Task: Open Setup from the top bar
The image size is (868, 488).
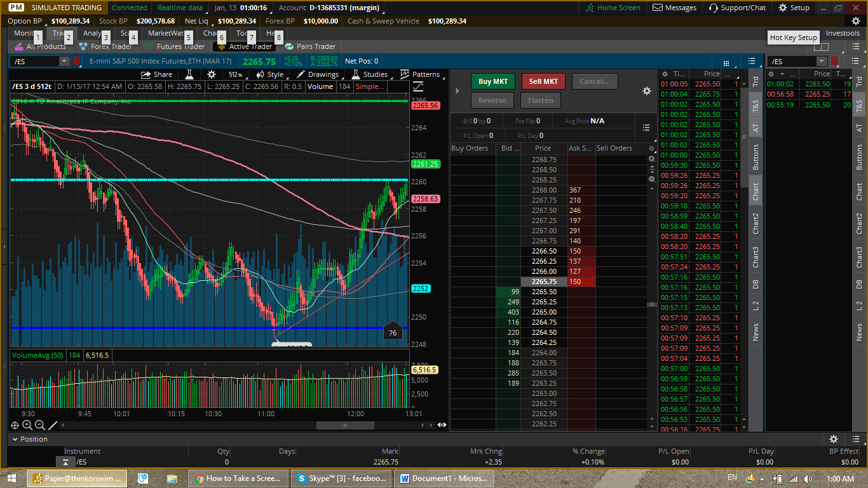Action: coord(794,8)
